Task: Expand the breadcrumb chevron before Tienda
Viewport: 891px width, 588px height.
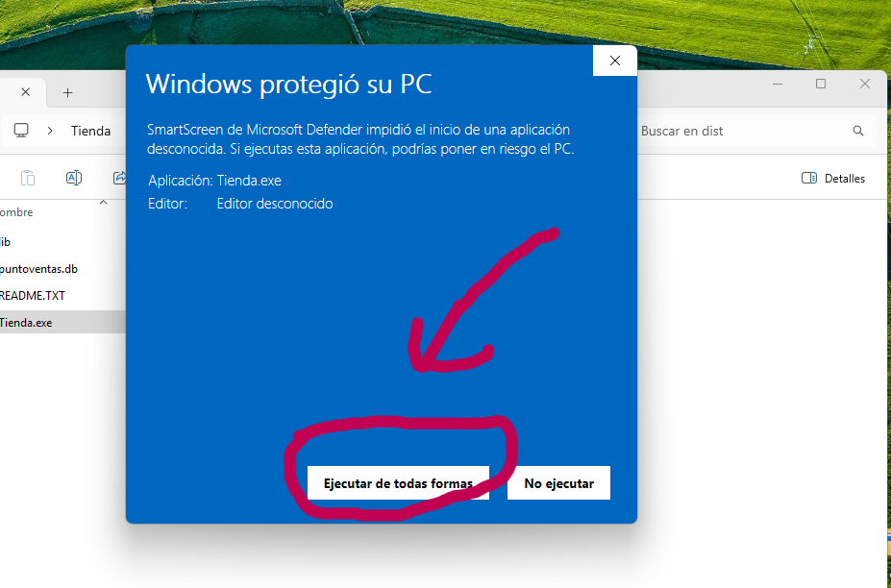Action: [51, 131]
